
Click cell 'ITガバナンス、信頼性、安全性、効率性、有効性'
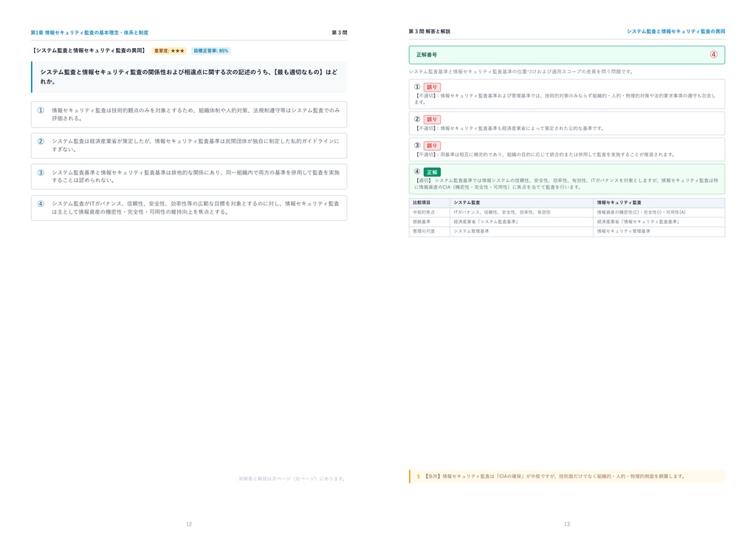502,212
